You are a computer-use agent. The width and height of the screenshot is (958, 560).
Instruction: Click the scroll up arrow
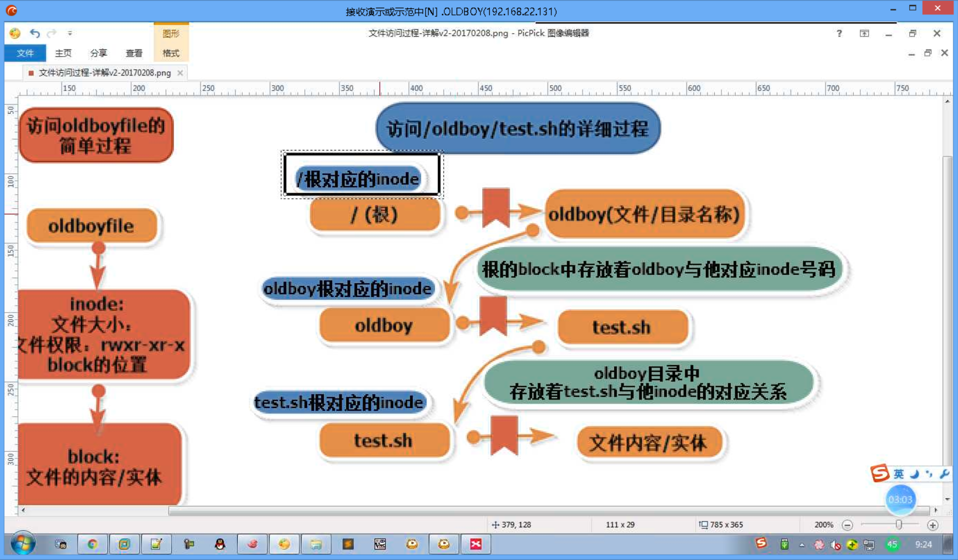tap(947, 102)
